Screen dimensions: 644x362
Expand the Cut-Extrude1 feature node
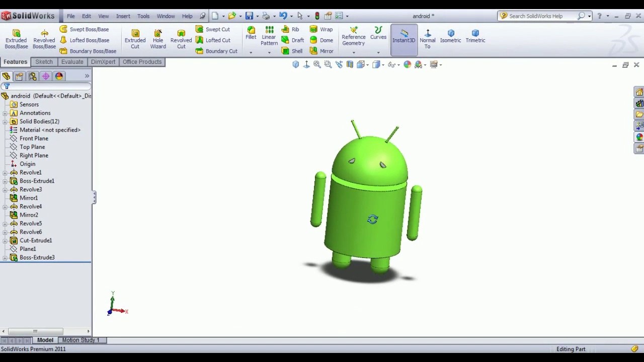click(5, 241)
